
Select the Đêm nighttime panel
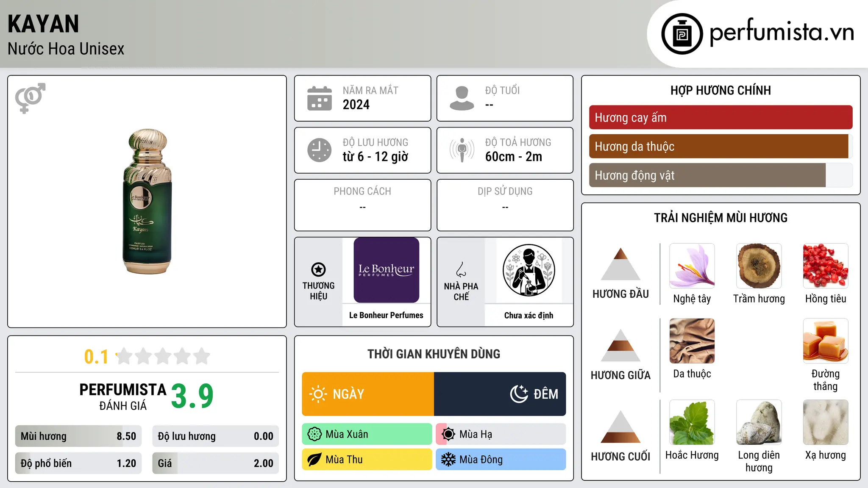pyautogui.click(x=500, y=394)
